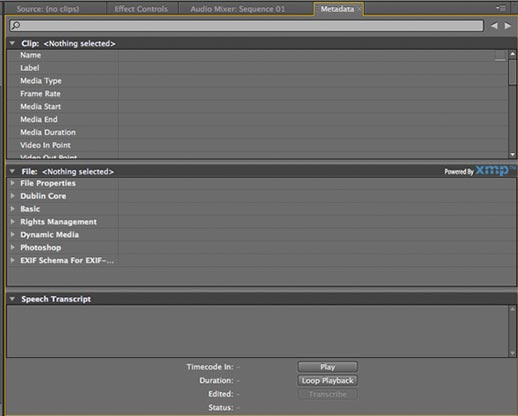Click the search magnifier icon
This screenshot has width=518, height=416.
15,26
